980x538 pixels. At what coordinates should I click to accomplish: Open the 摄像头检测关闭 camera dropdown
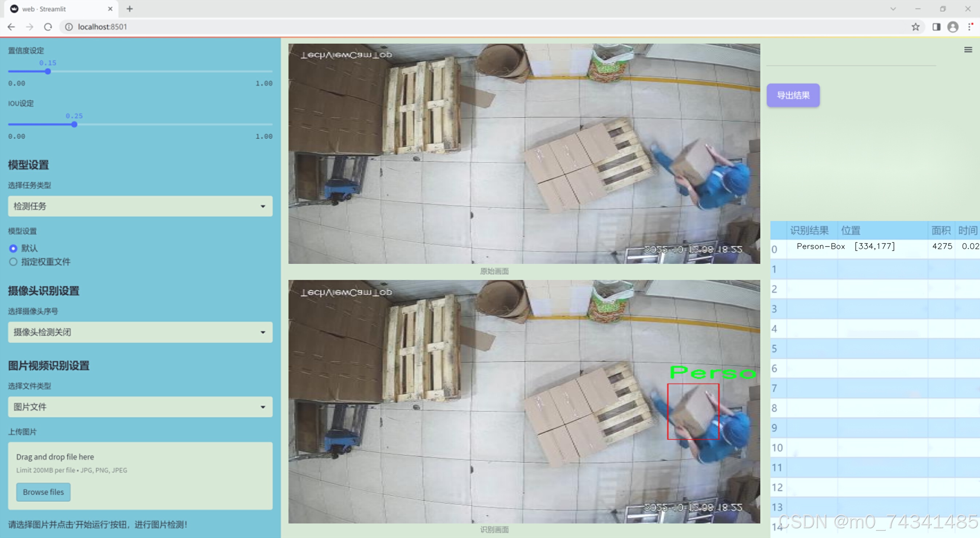click(140, 332)
